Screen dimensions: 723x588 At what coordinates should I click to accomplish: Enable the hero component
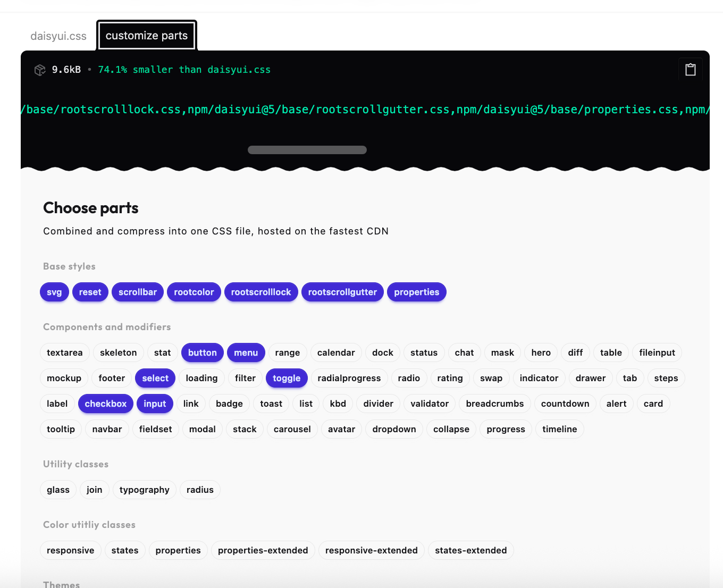pyautogui.click(x=541, y=352)
